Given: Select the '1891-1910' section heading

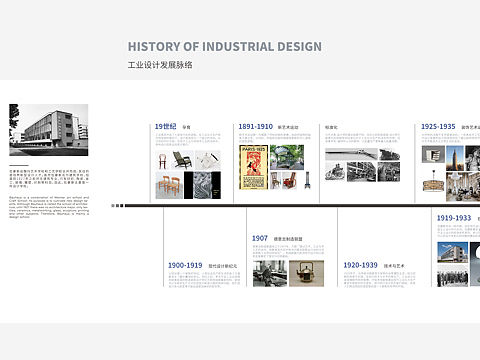Looking at the screenshot, I should pos(256,127).
